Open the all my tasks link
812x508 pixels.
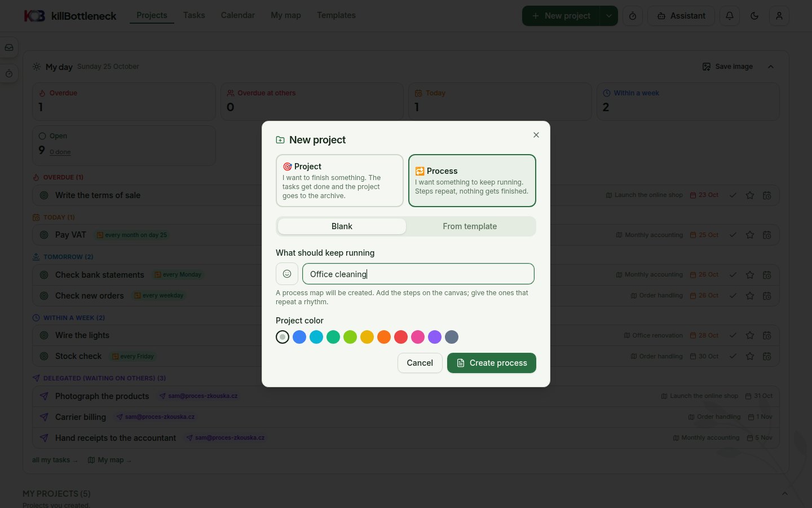coord(55,460)
